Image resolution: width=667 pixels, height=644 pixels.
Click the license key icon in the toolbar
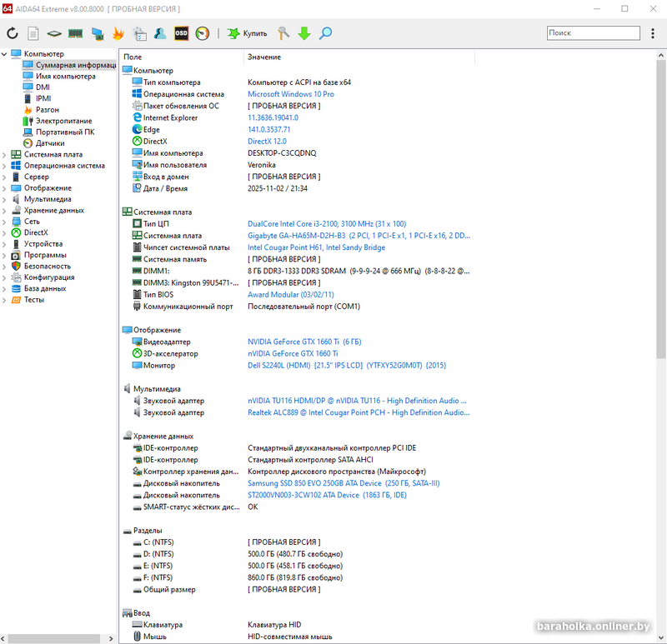click(283, 33)
